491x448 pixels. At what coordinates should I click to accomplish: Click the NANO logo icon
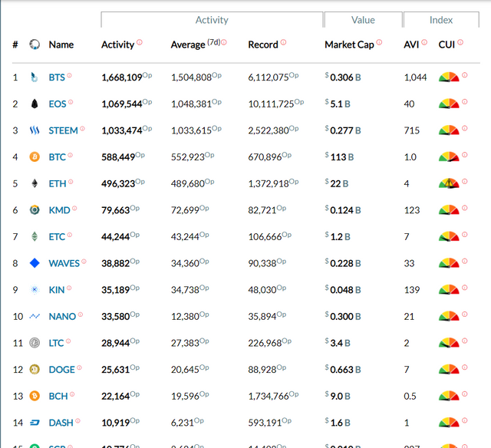(35, 316)
